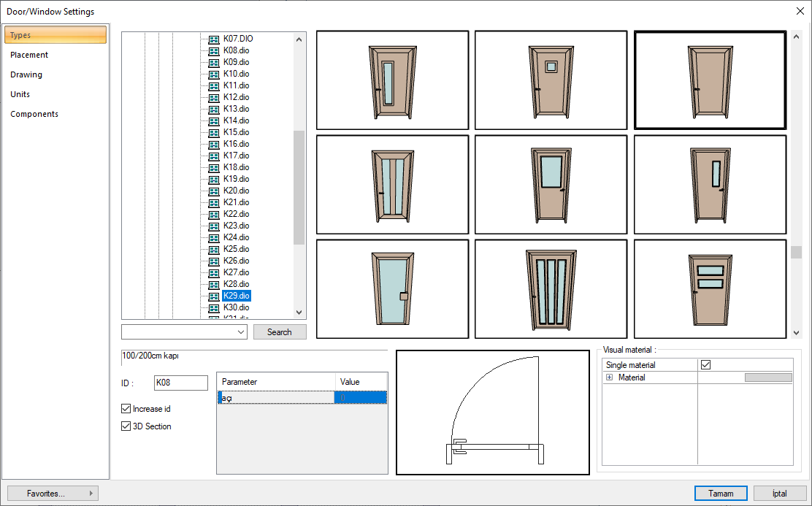Pick the door with three vertical glass panels
This screenshot has width=812, height=506.
551,288
